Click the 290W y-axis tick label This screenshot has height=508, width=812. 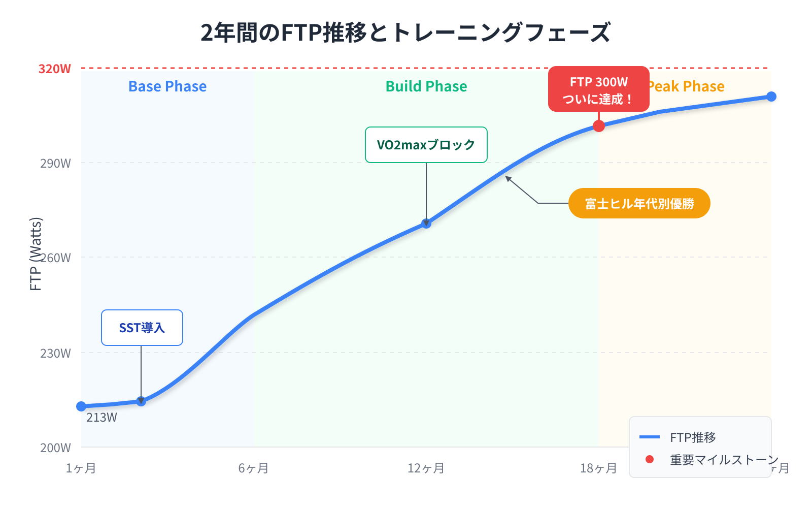(x=55, y=164)
